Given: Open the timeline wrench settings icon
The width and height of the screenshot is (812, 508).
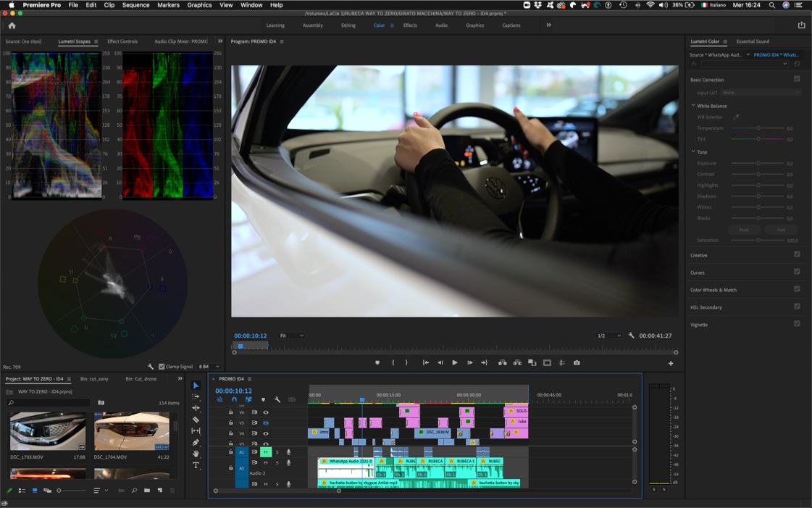Looking at the screenshot, I should coord(277,399).
